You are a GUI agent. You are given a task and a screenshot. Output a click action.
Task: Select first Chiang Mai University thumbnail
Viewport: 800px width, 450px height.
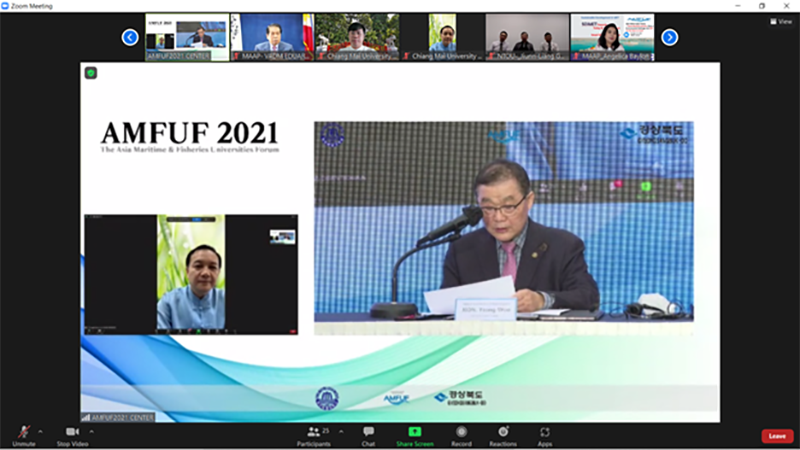click(357, 37)
